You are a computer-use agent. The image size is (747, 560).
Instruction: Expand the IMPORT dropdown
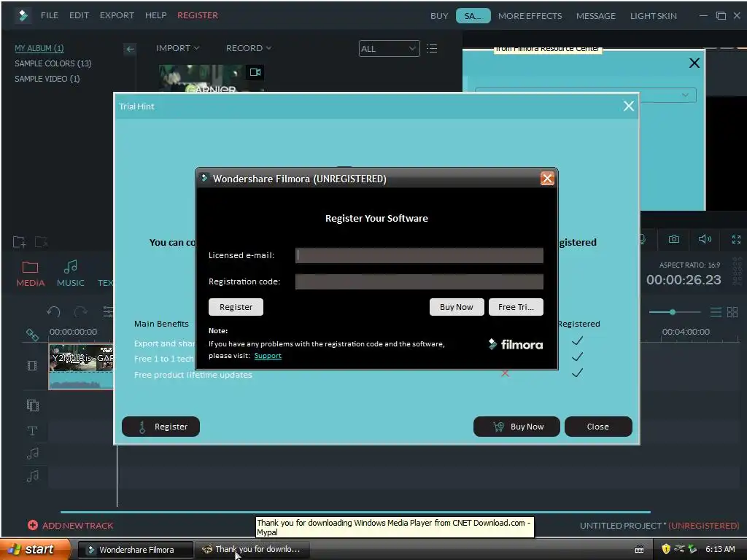click(x=178, y=48)
